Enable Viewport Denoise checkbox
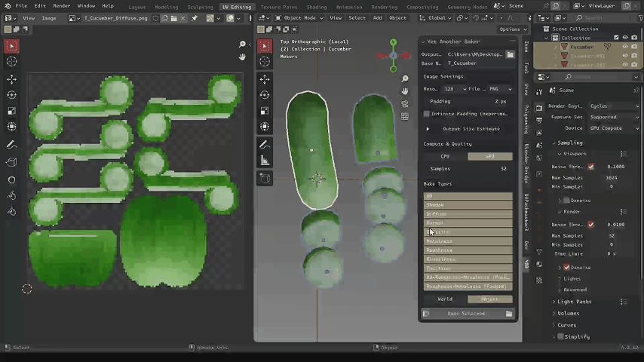The height and width of the screenshot is (362, 644). click(x=566, y=201)
